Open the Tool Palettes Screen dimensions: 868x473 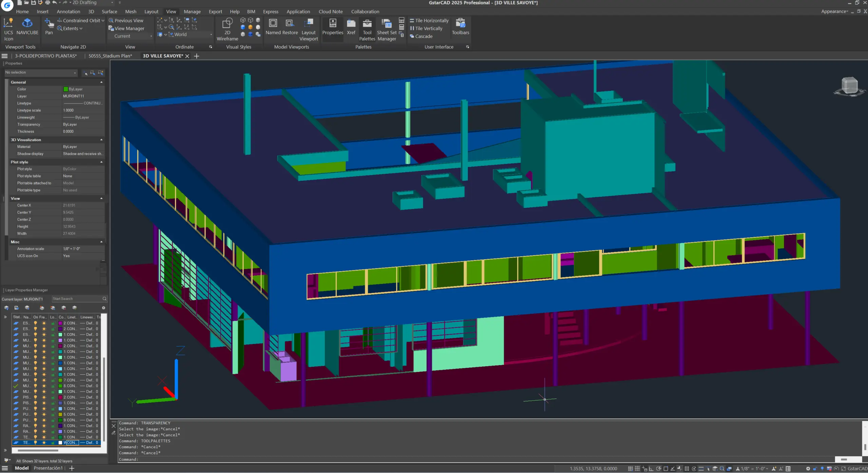coord(367,29)
